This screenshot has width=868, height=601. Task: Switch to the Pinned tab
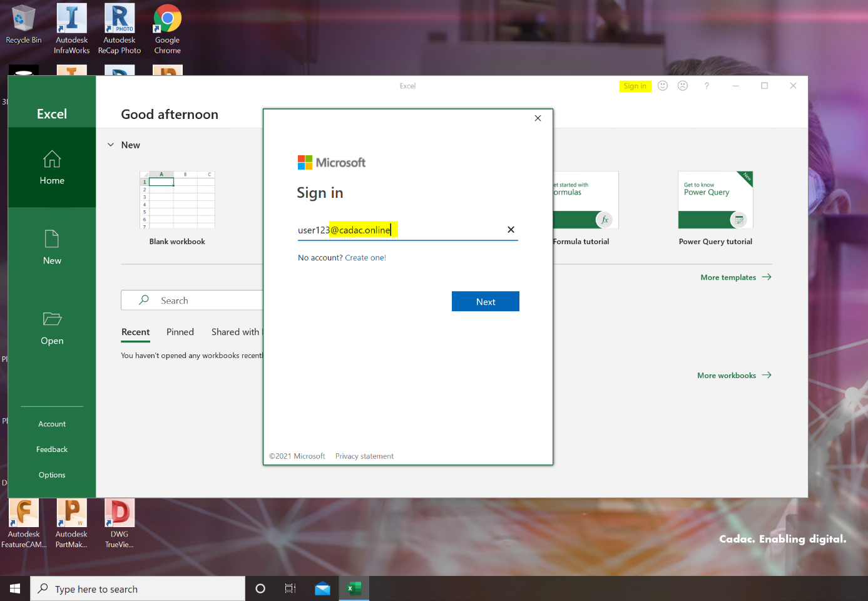pos(180,332)
